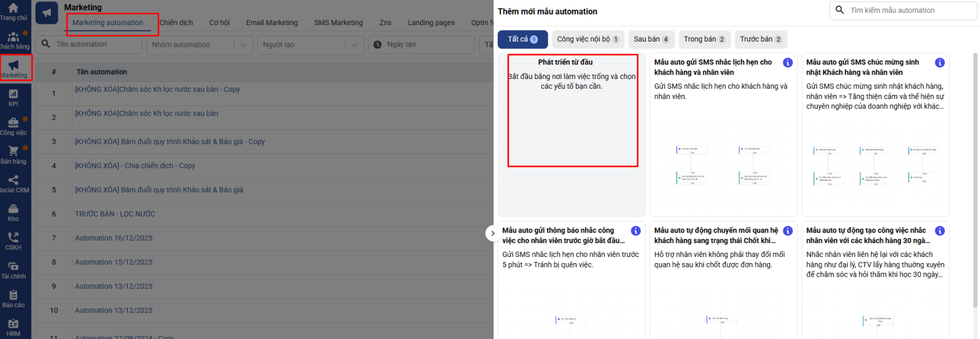Open Social CRM share icon
Screen dimensions: 980x339
pyautogui.click(x=13, y=183)
